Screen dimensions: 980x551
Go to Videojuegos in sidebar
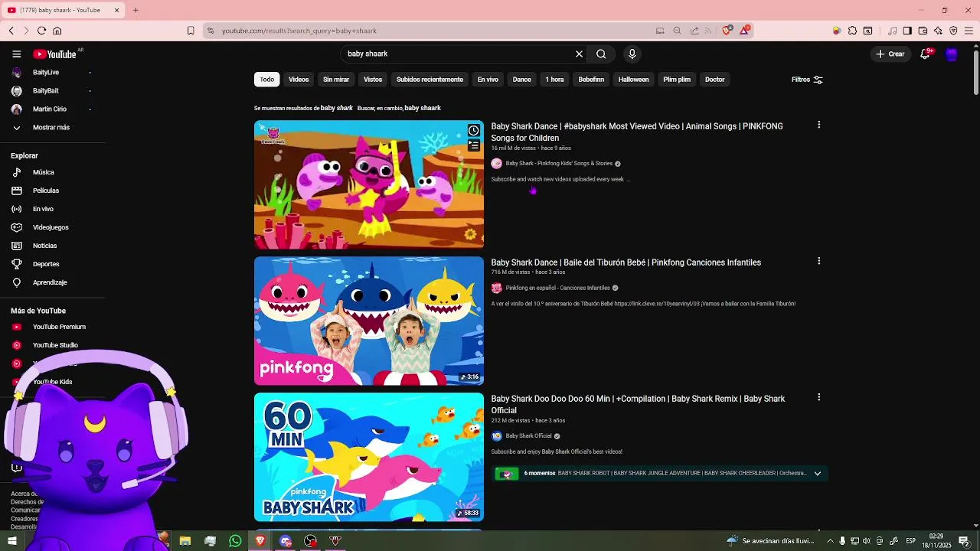[x=51, y=227]
